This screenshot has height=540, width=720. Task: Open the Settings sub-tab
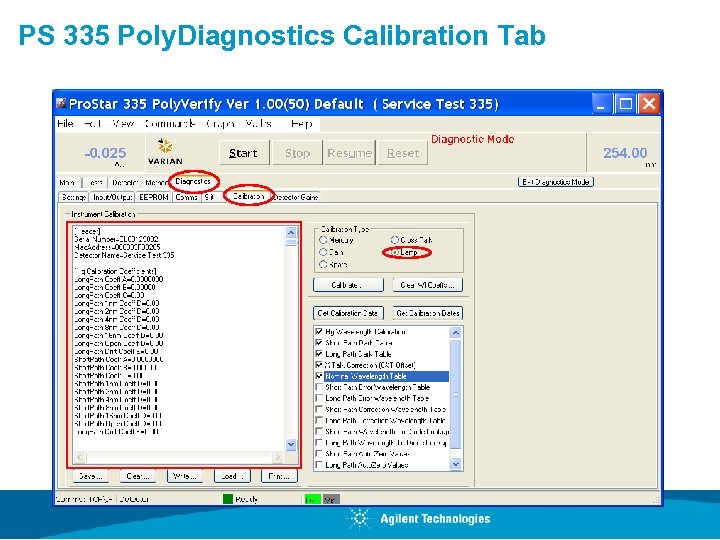(73, 197)
